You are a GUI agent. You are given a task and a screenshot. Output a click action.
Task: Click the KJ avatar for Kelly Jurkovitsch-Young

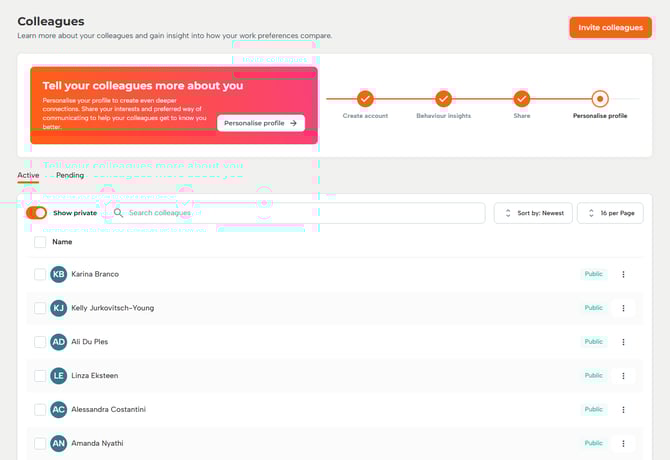59,308
